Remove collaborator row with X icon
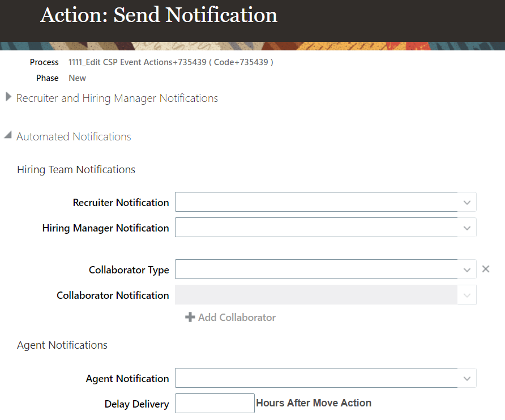The width and height of the screenshot is (505, 420). click(x=486, y=269)
